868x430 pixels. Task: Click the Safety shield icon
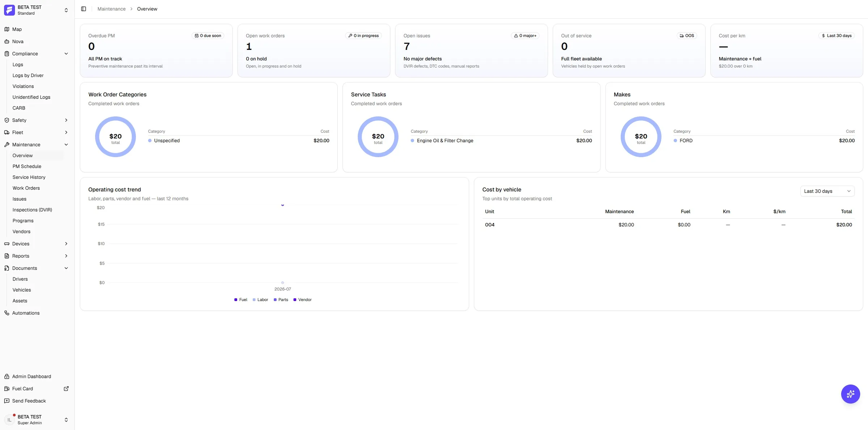(x=7, y=120)
